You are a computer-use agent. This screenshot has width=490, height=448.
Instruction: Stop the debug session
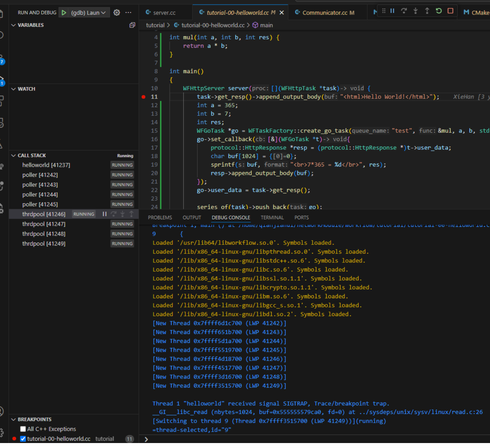pyautogui.click(x=450, y=11)
